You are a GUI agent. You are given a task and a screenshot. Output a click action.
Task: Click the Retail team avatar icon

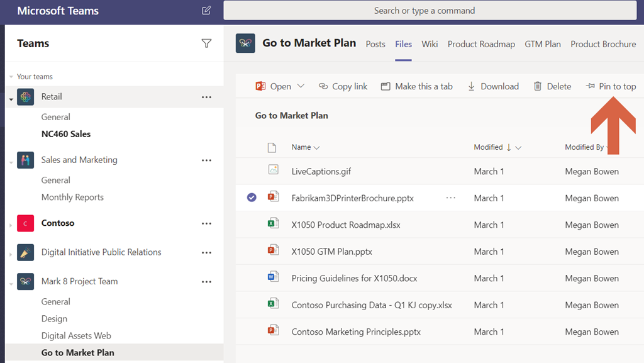[25, 97]
